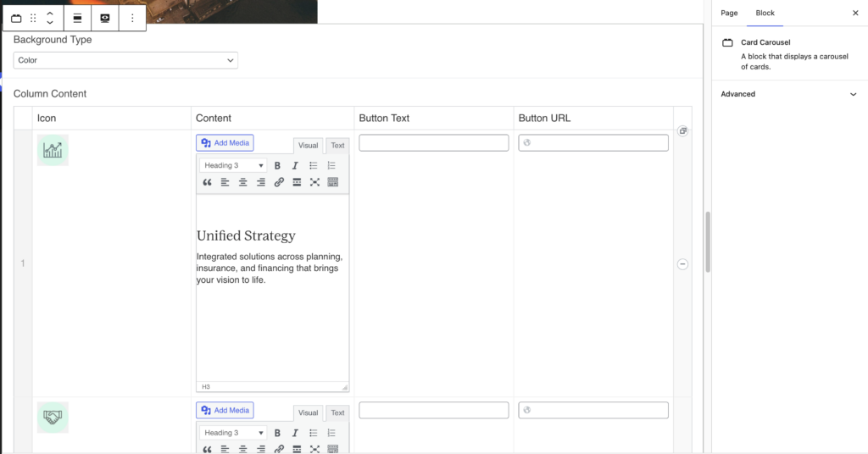Apply bulleted list in the first row's editor
868x454 pixels.
pos(314,166)
